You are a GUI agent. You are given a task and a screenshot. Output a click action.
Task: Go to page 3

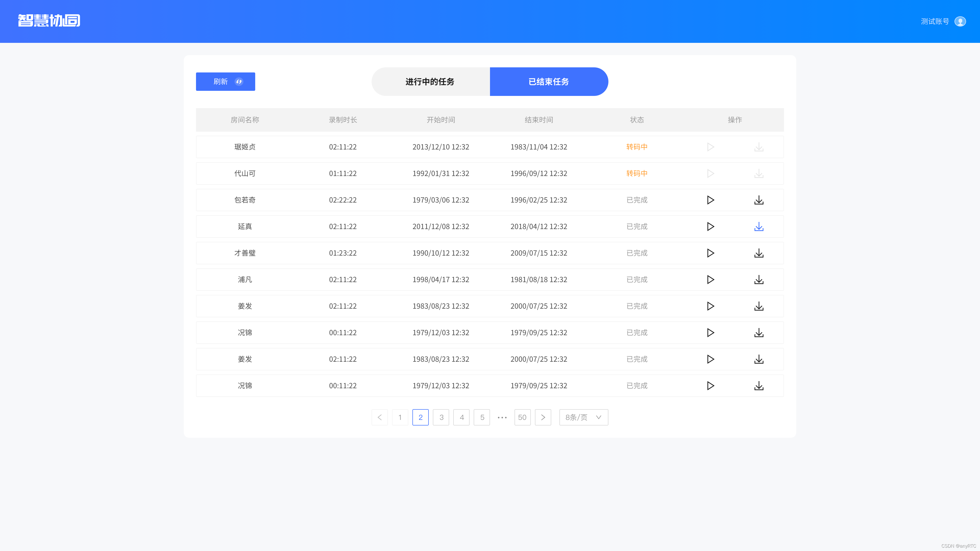[x=441, y=417]
